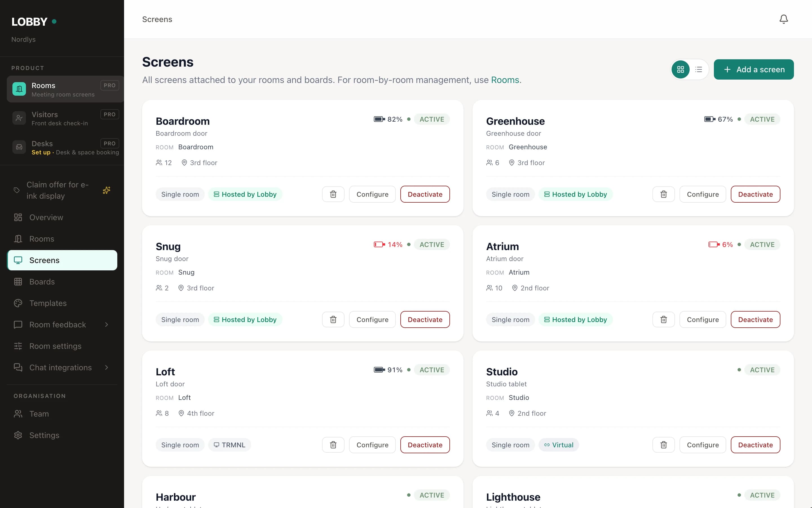812x508 pixels.
Task: Click the Rooms product door icon
Action: pyautogui.click(x=19, y=89)
